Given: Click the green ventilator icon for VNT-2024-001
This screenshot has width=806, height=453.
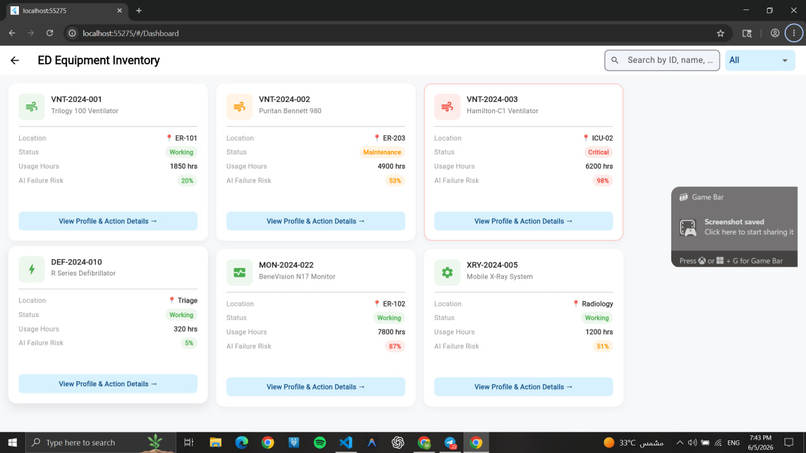Looking at the screenshot, I should (32, 106).
